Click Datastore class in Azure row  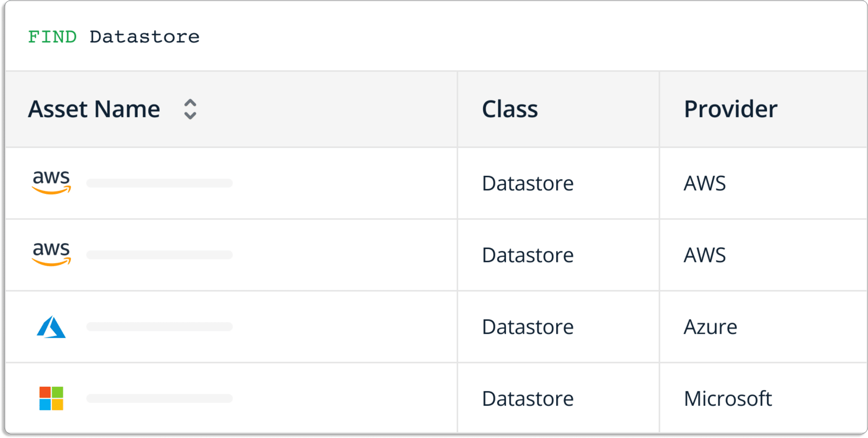528,327
